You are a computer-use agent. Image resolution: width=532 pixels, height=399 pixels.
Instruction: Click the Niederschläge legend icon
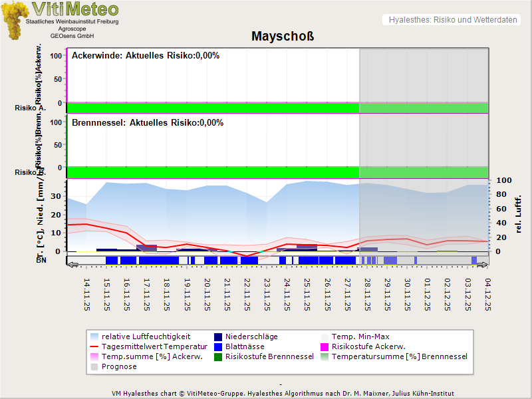(218, 336)
